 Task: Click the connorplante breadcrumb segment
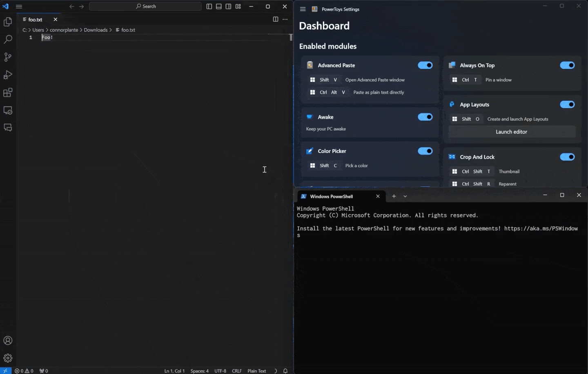tap(64, 30)
